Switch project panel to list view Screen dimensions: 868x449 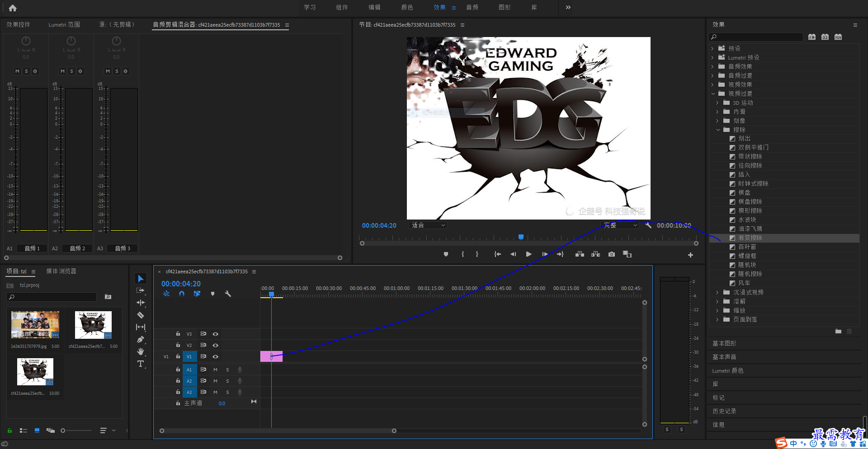[x=24, y=430]
